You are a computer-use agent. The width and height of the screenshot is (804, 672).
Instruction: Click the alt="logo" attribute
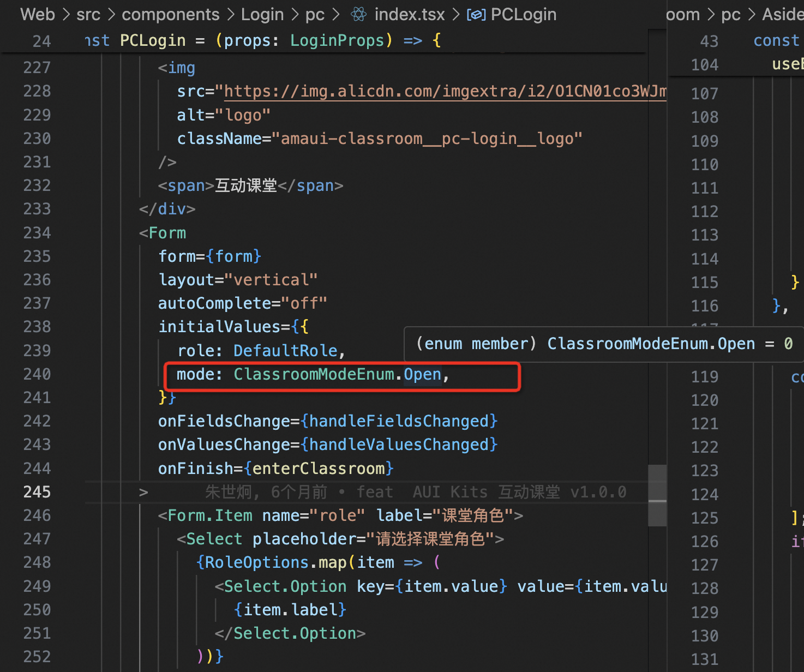pos(224,115)
